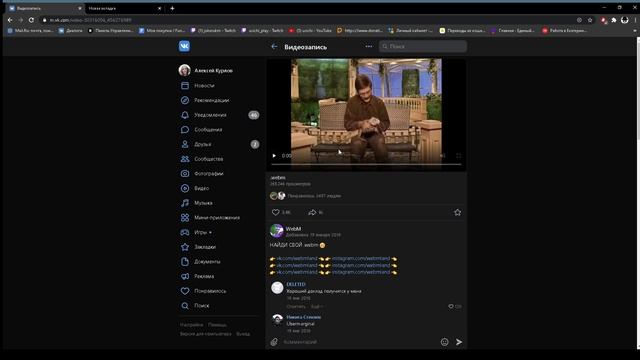Share the video with the arrow icon
The image size is (640, 360).
(312, 213)
